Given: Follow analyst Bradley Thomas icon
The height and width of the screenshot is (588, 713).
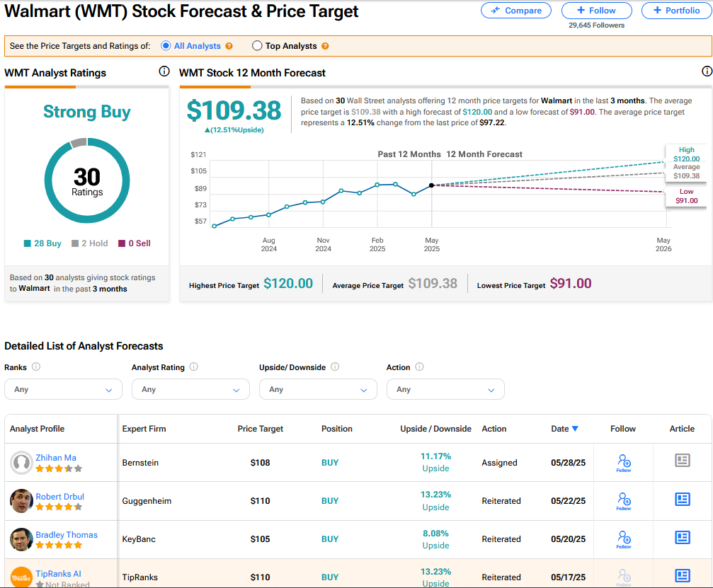Looking at the screenshot, I should pyautogui.click(x=624, y=539).
